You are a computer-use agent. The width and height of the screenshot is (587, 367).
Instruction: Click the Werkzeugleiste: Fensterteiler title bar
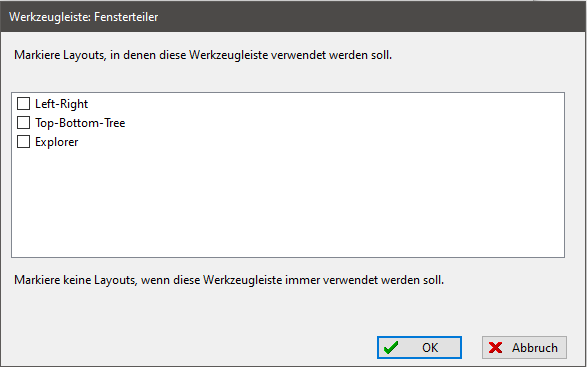point(294,16)
